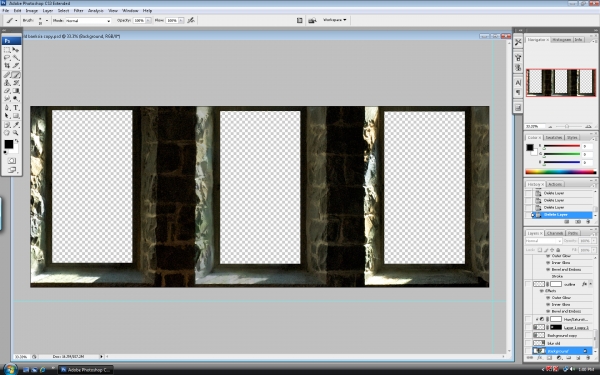Open the layer blend mode dropdown

543,241
